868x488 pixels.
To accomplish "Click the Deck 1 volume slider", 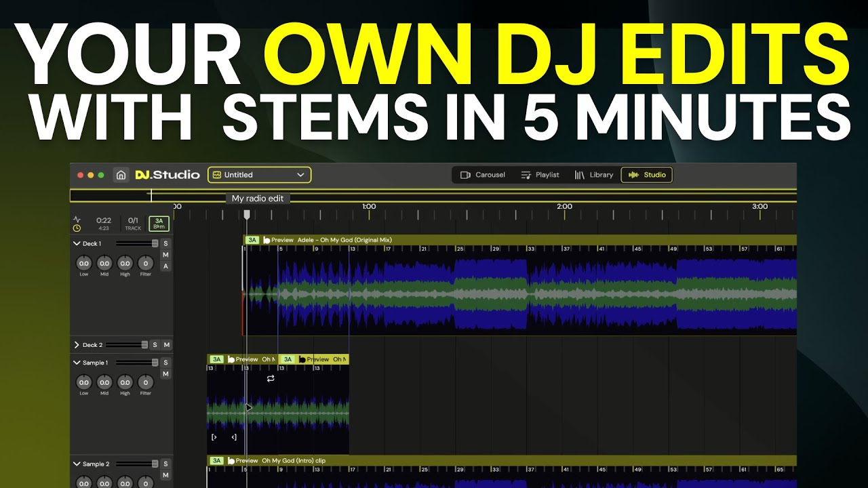I will pos(137,243).
